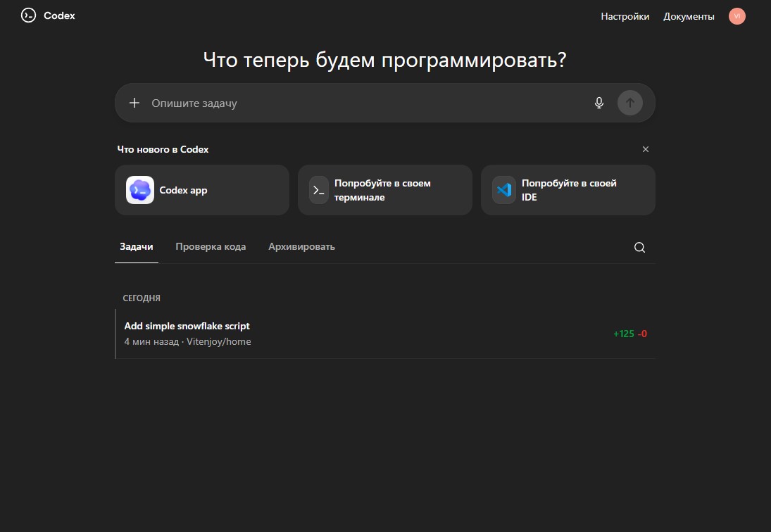Click the terminal prompt icon
This screenshot has height=532, width=771.
[x=319, y=190]
